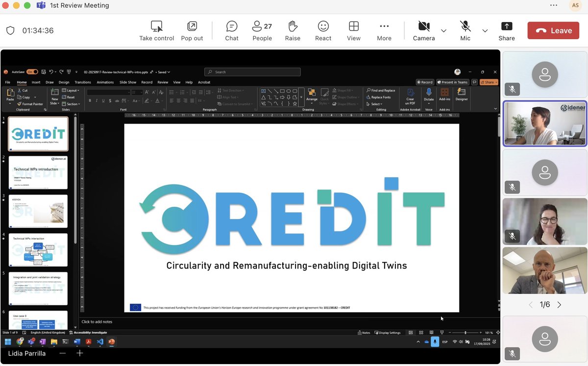Open the Chat panel in Teams
This screenshot has width=588, height=366.
[x=231, y=30]
